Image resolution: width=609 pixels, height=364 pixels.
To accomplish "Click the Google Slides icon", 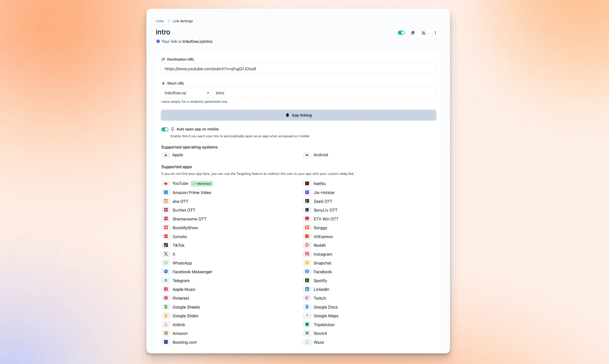I will 166,316.
